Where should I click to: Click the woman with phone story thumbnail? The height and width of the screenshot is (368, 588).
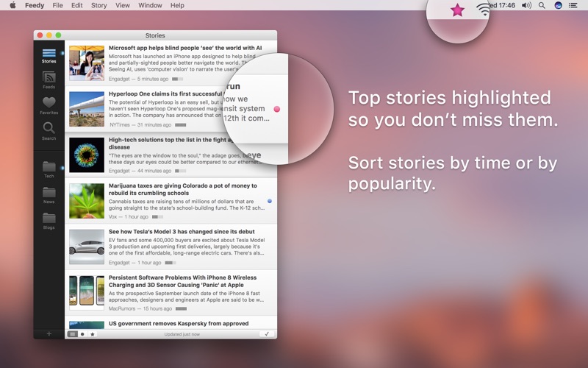87,63
